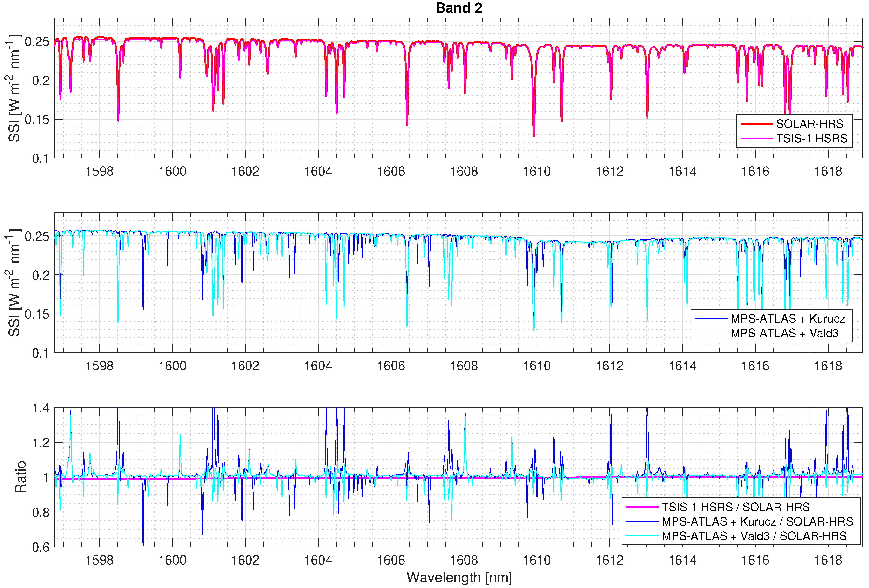Click the 1602 x-tick under the Ratio plot
The height and width of the screenshot is (588, 869).
coord(245,560)
